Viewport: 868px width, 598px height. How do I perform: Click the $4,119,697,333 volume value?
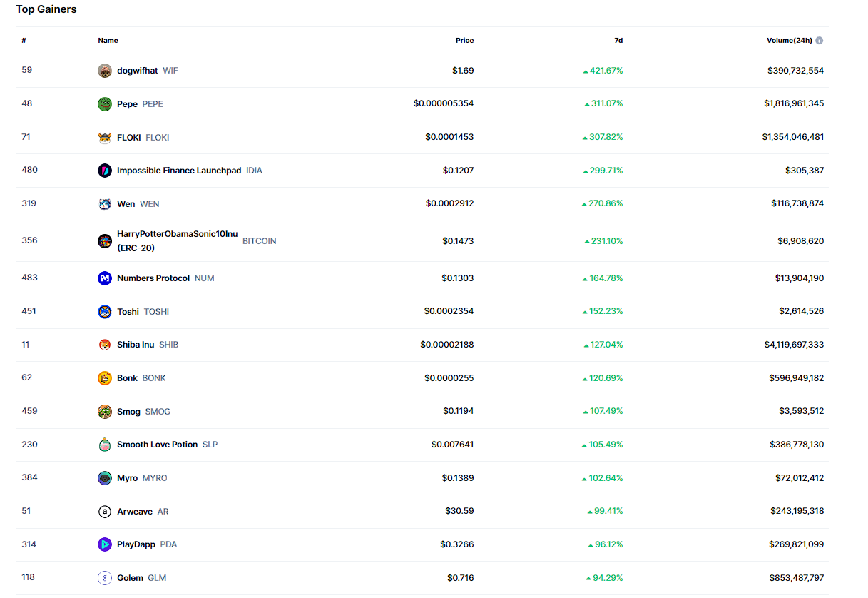point(794,345)
